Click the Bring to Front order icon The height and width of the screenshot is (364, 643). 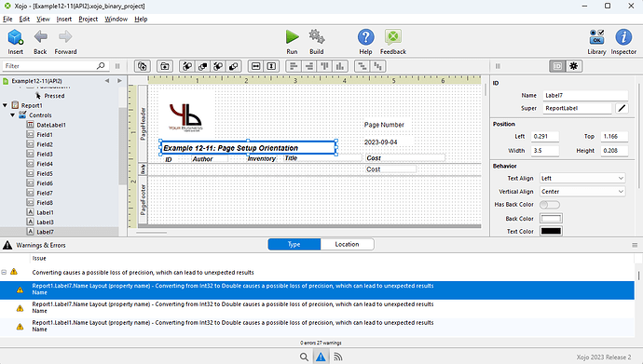(x=202, y=66)
